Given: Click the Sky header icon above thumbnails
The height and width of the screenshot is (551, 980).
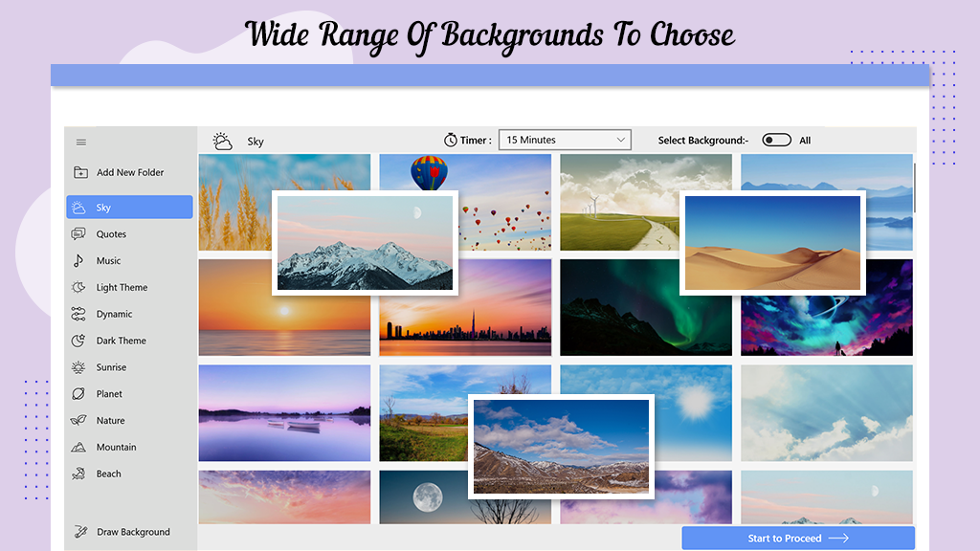Looking at the screenshot, I should click(x=222, y=142).
